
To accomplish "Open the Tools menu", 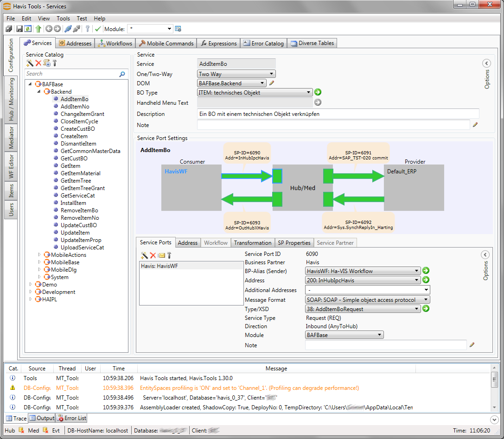I will [x=63, y=19].
